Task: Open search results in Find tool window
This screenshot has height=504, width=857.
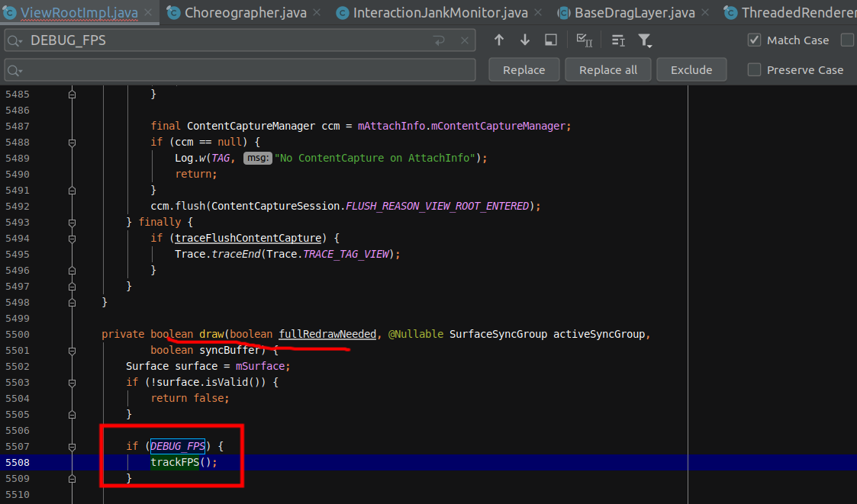Action: [x=551, y=40]
